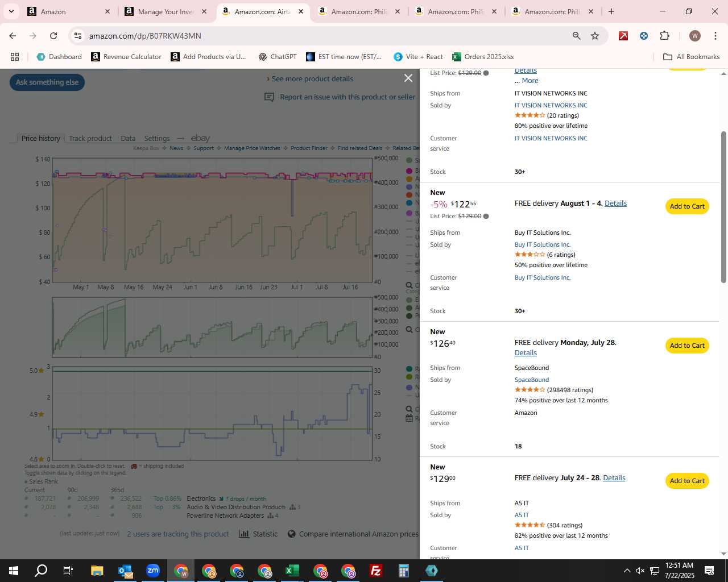
Task: Click List Price info icon in $122.55 offer
Action: pos(486,217)
